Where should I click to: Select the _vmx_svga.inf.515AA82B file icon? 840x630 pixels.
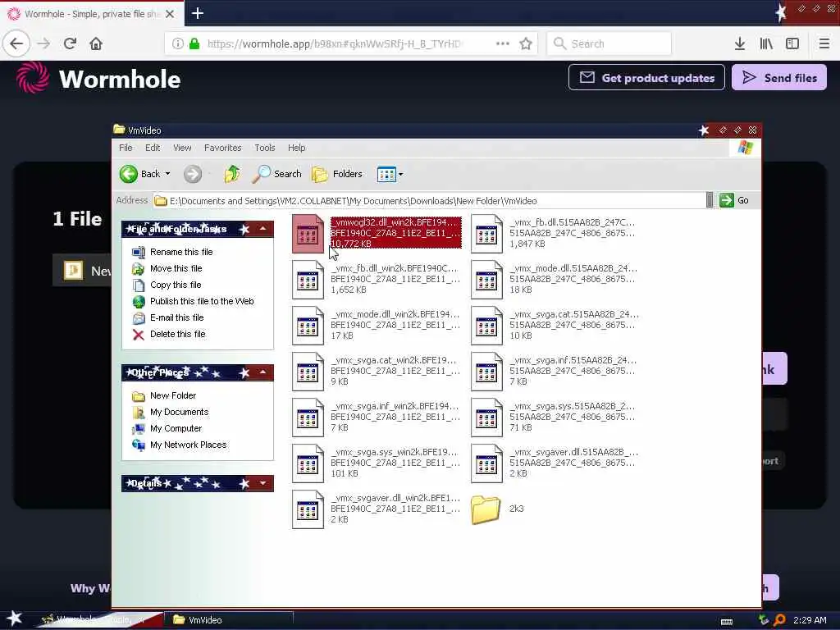[x=486, y=372]
